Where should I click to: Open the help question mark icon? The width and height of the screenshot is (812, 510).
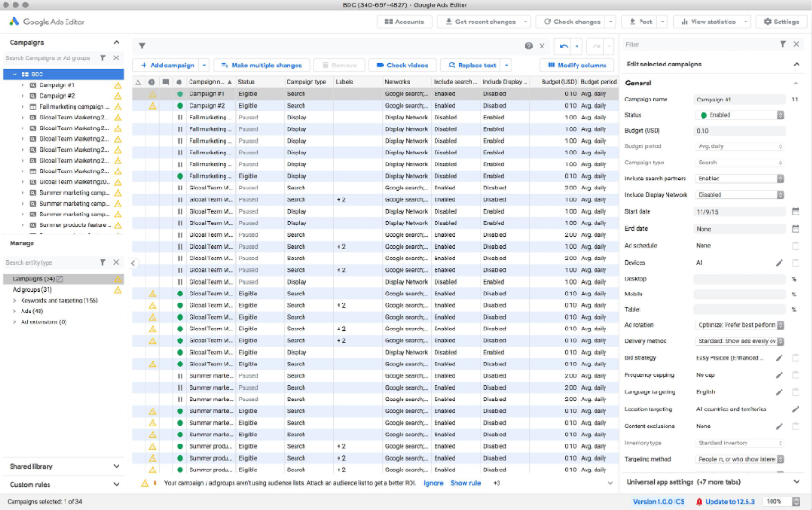[528, 46]
